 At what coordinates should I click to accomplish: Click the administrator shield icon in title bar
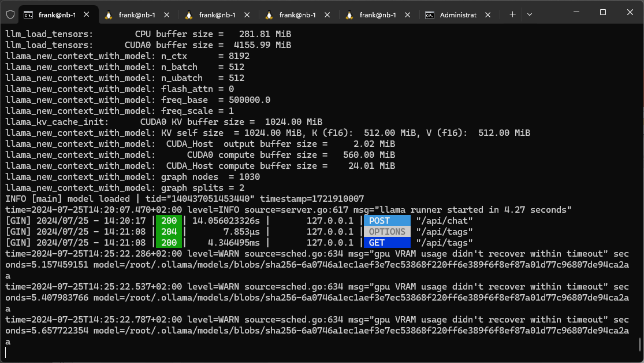(x=10, y=14)
